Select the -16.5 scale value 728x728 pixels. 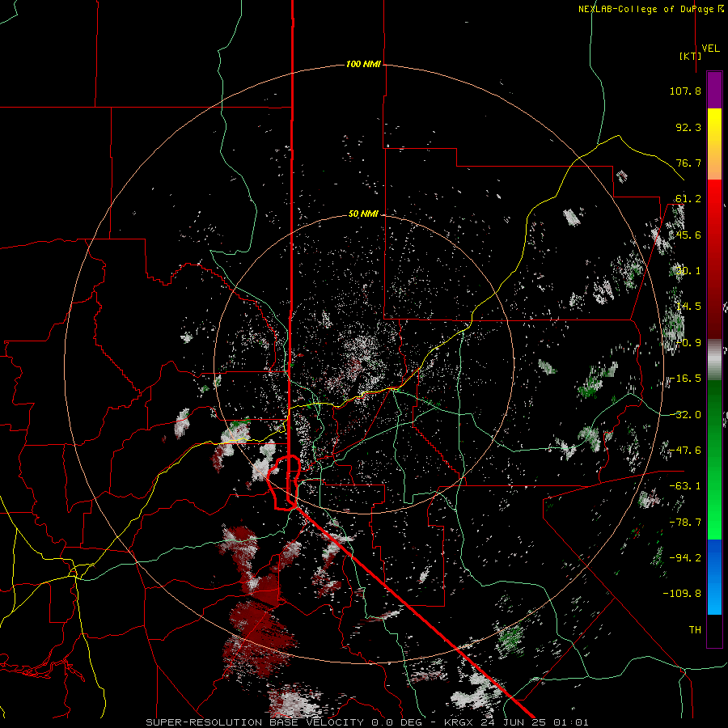685,379
